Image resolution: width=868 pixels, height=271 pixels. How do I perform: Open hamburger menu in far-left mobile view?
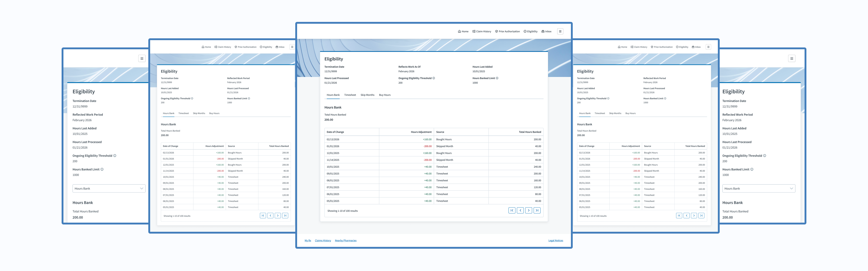coord(142,58)
